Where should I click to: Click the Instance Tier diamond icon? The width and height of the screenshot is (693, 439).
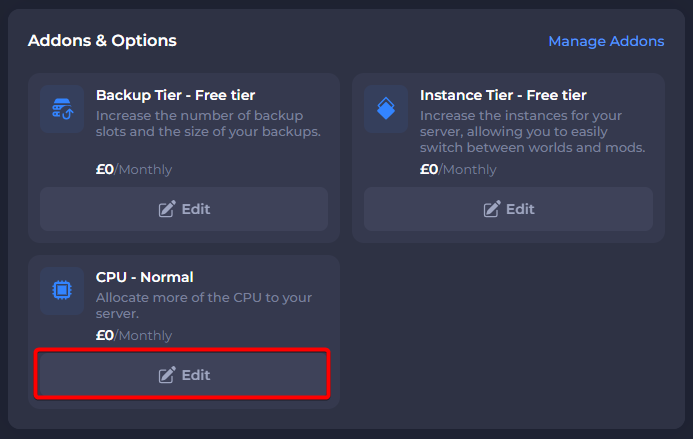pyautogui.click(x=386, y=109)
